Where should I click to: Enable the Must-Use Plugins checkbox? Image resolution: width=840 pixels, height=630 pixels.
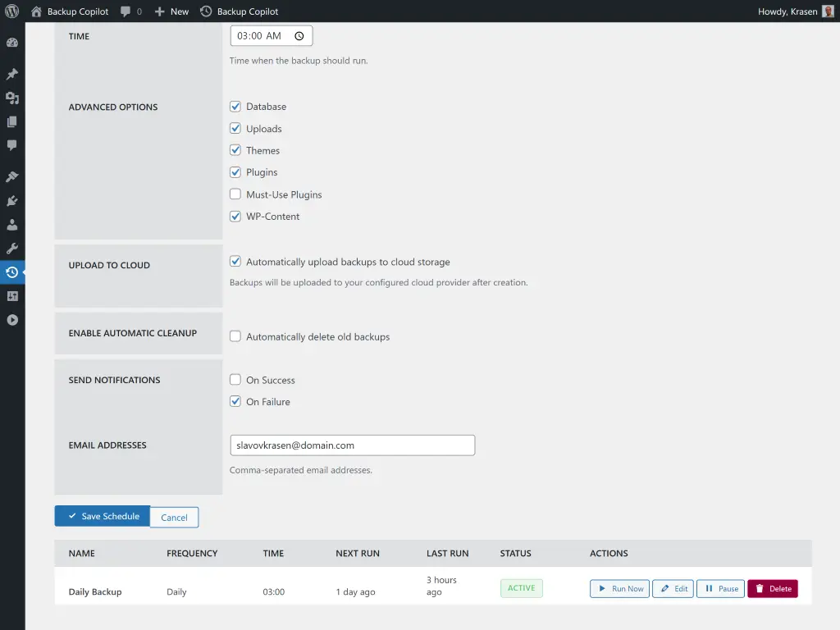pos(235,194)
